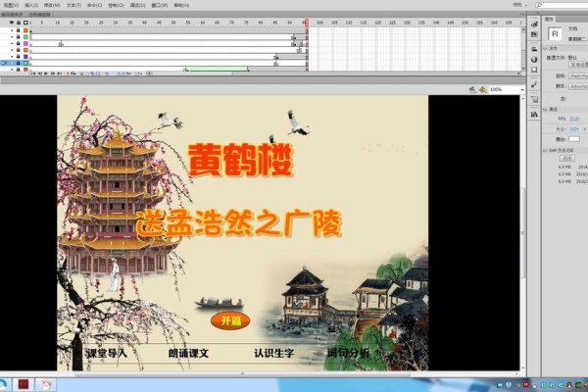The height and width of the screenshot is (392, 588).
Task: Open the white stage color swatch
Action: point(573,139)
